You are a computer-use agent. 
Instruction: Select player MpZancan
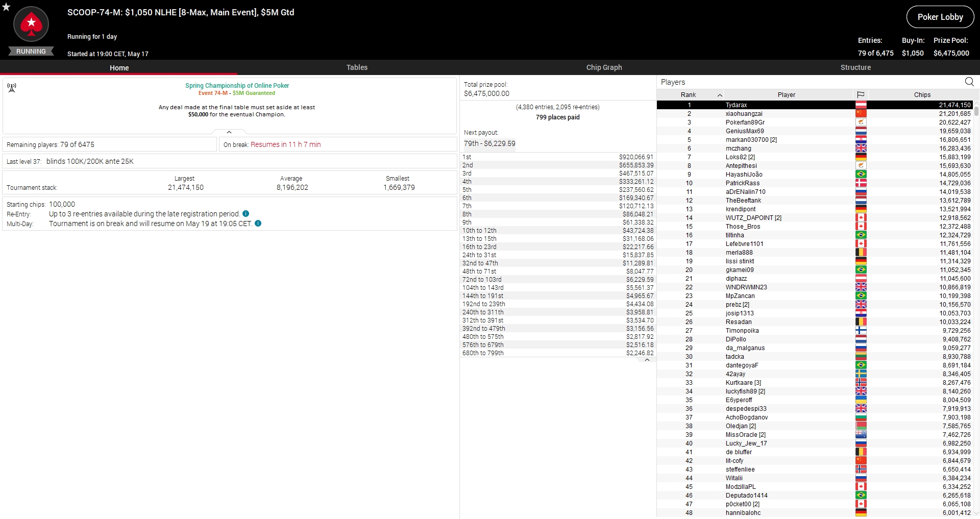815,296
